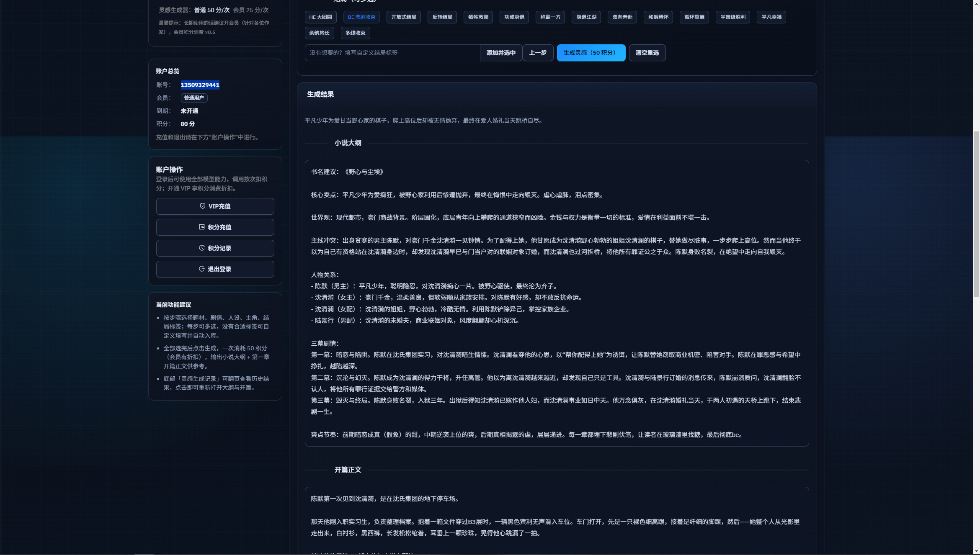Go back with 上一步 button
980x555 pixels.
click(x=538, y=53)
